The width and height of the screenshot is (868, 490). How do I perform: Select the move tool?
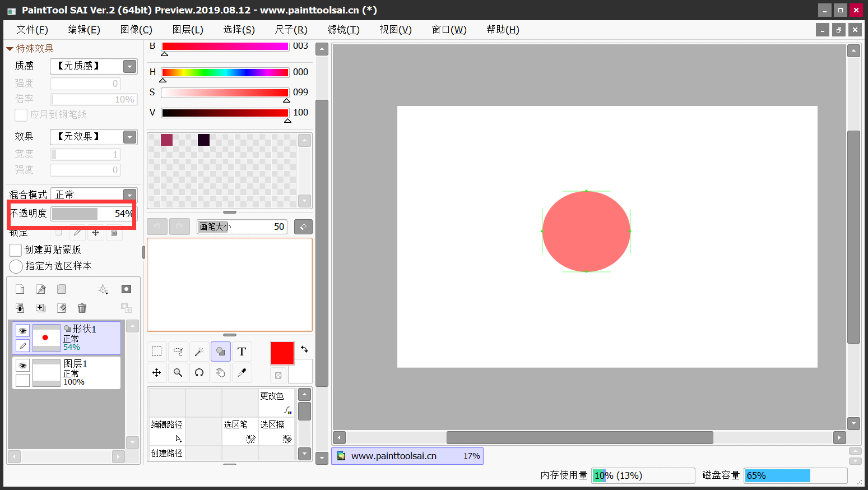[157, 373]
